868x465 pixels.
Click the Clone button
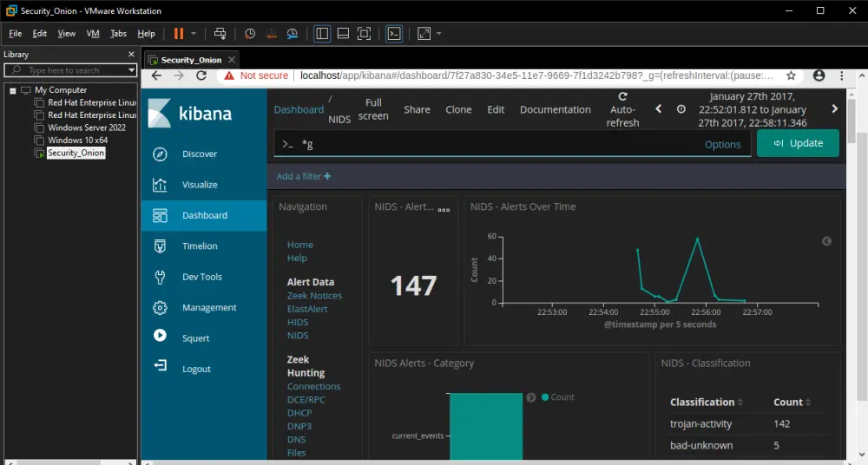pos(458,109)
